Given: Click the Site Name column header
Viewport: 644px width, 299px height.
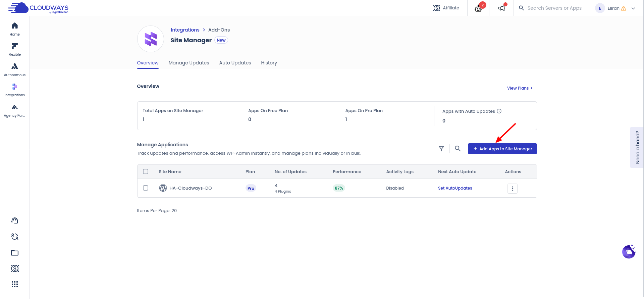Looking at the screenshot, I should (x=170, y=171).
